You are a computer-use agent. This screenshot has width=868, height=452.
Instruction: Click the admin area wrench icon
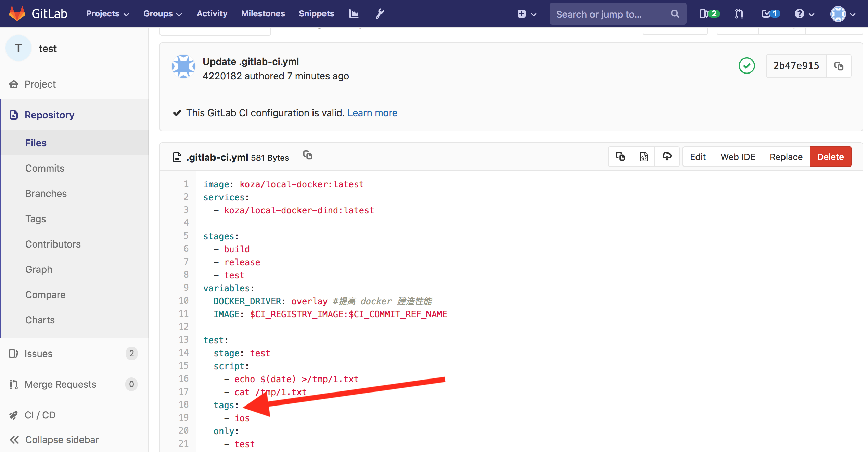point(380,14)
